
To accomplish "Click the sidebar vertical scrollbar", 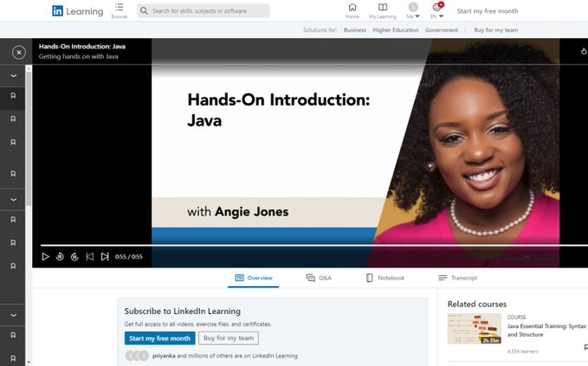I will tap(29, 138).
